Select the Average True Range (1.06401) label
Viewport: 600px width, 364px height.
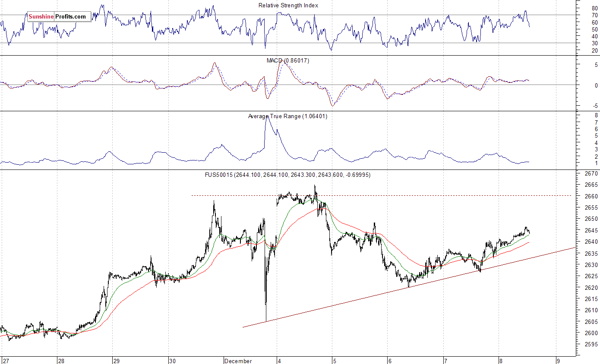[x=288, y=116]
